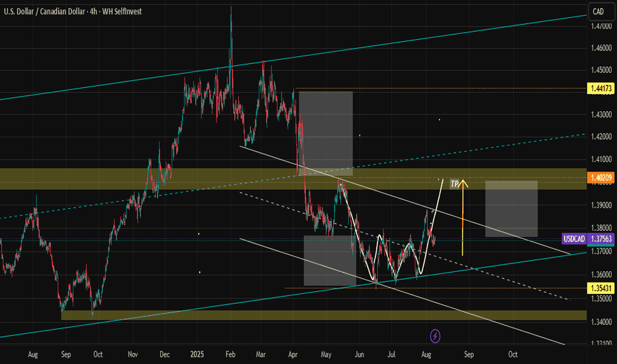Screen dimensions: 617x364
Task: Click the purple lightning bolt event icon
Action: [435, 336]
